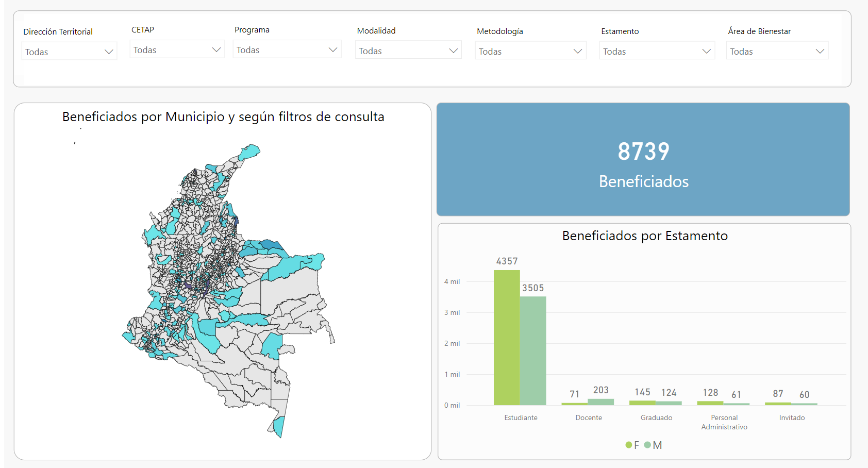
Task: Click the Docente male bar 203
Action: (601, 402)
